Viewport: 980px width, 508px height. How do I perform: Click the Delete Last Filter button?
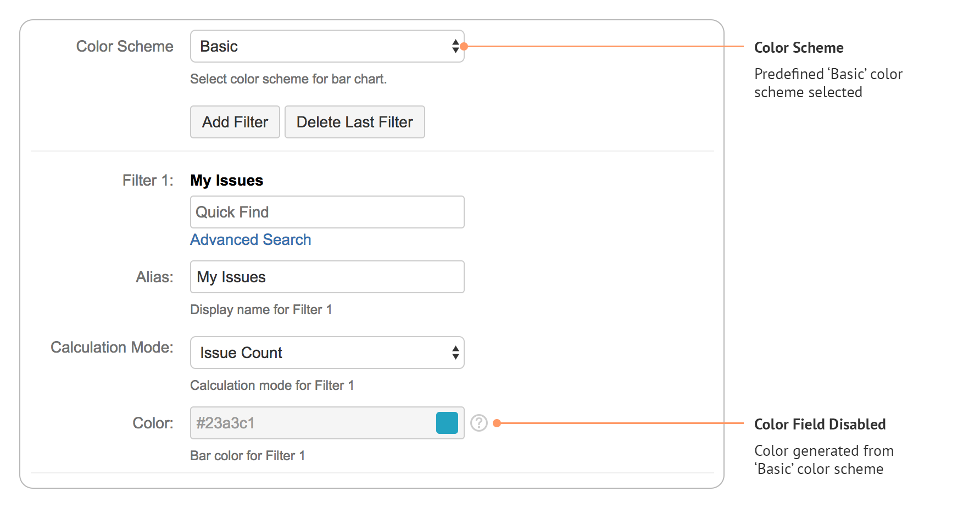tap(354, 122)
